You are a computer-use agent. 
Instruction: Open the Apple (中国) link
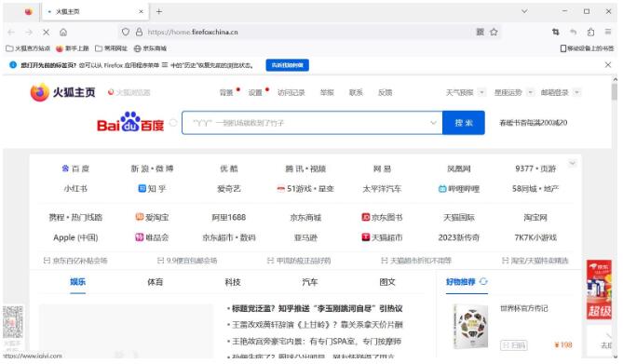click(x=75, y=237)
